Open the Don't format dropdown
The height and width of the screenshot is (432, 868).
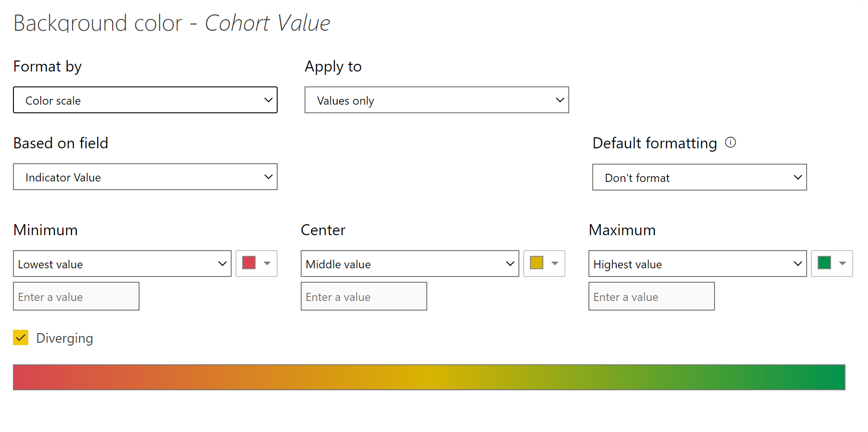699,177
